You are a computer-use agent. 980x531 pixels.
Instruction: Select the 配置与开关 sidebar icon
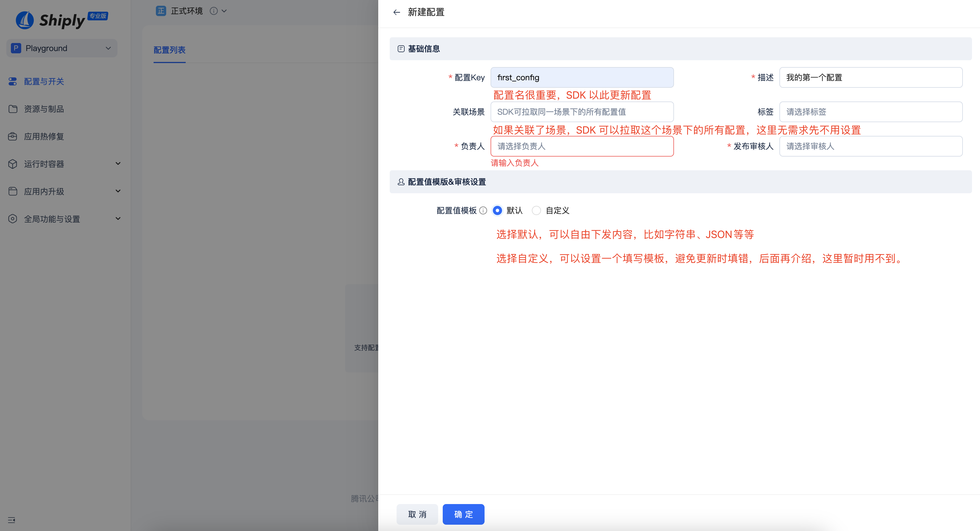click(13, 81)
